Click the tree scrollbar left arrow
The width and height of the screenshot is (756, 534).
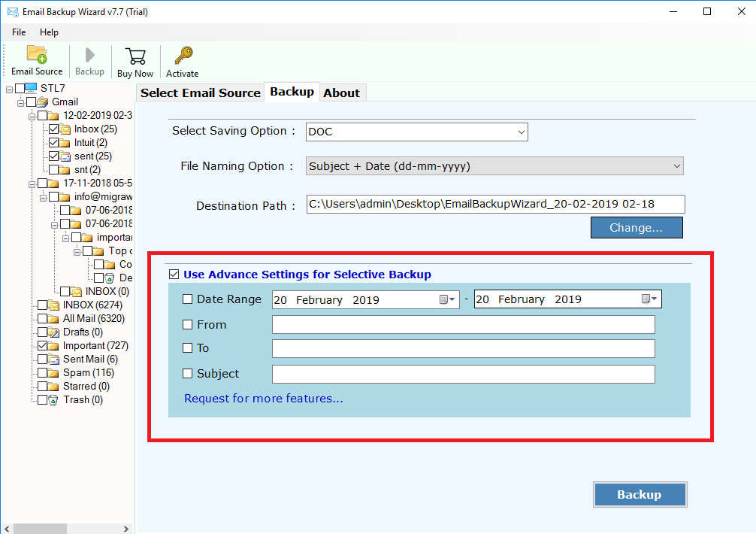point(7,529)
